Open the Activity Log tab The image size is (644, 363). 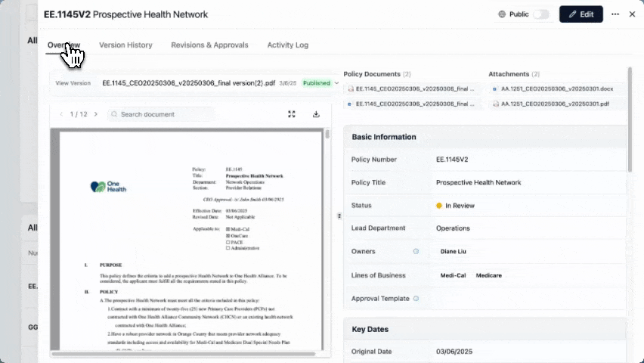[x=287, y=45]
